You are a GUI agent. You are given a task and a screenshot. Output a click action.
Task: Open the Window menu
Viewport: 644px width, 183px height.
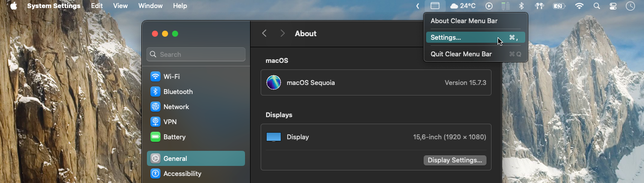[150, 6]
